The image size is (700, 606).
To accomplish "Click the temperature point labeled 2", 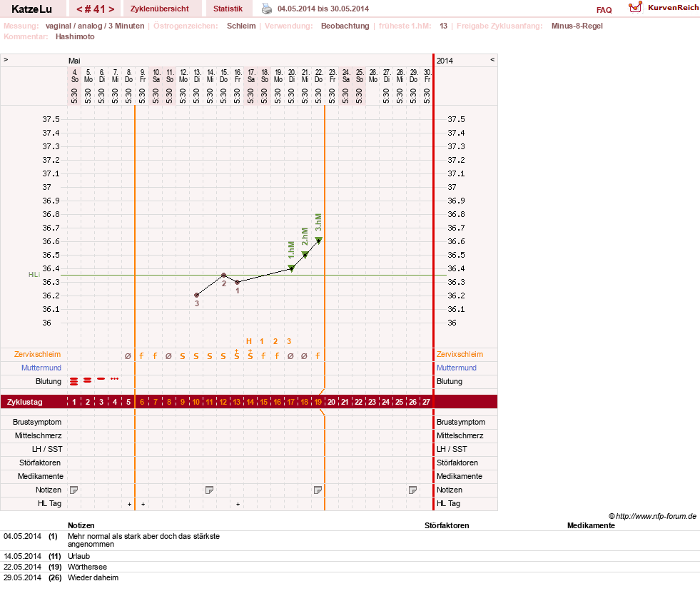I will (223, 275).
